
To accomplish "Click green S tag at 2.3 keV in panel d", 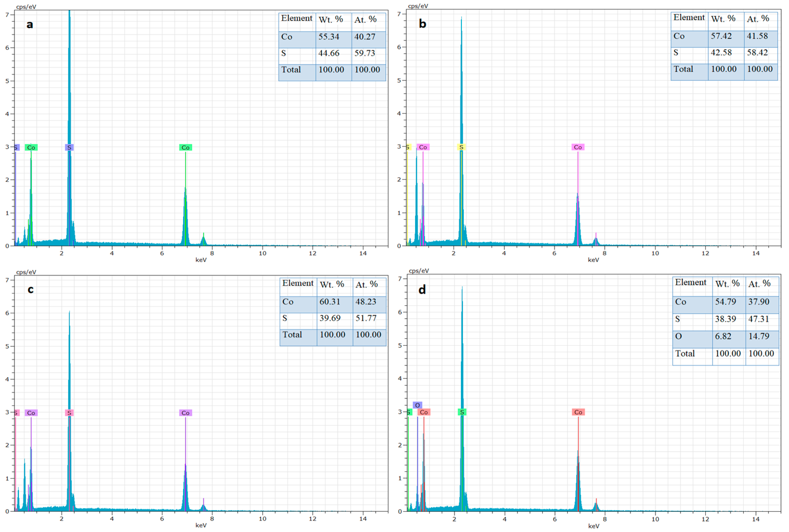I will (x=462, y=412).
